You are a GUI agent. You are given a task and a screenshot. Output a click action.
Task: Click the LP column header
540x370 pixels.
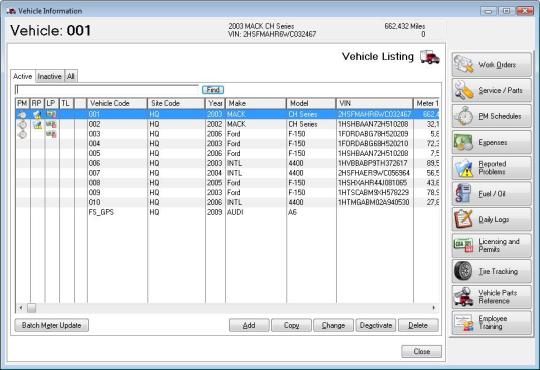[x=52, y=103]
